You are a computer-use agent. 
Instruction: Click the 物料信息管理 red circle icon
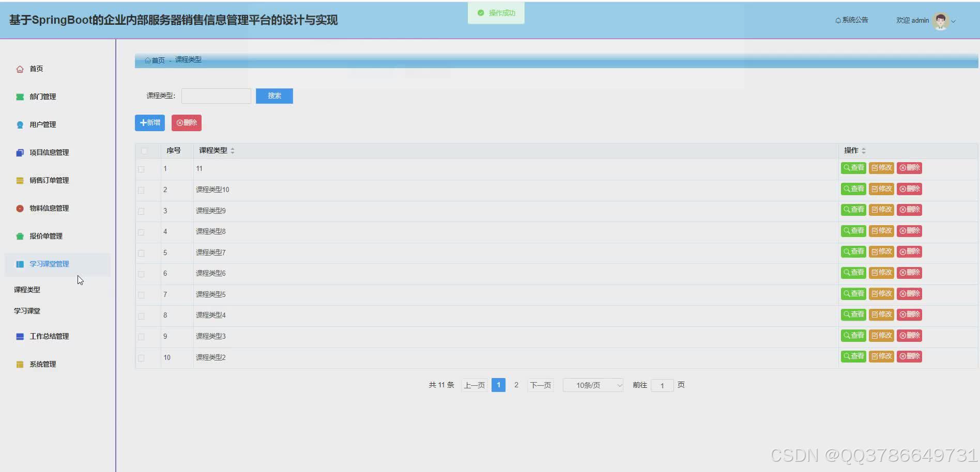tap(20, 209)
